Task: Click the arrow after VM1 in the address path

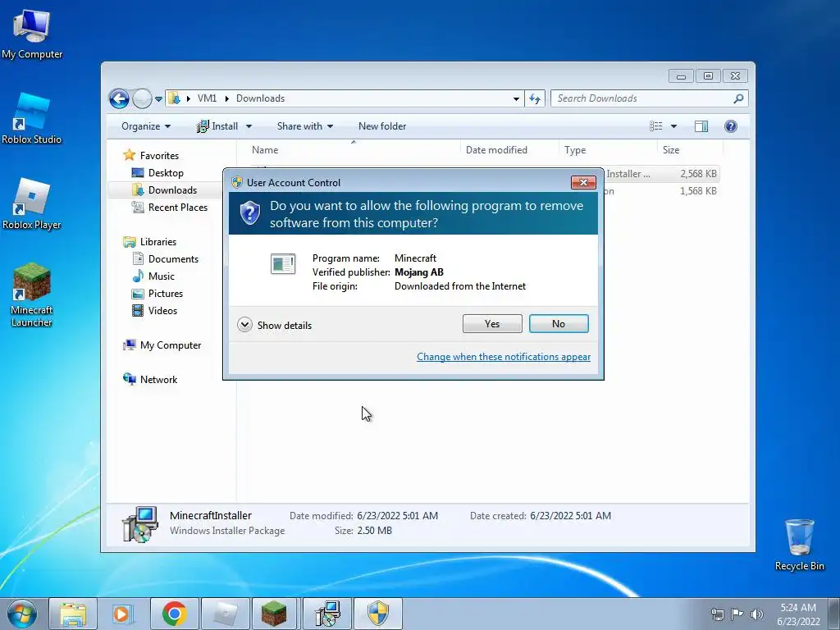Action: 227,98
